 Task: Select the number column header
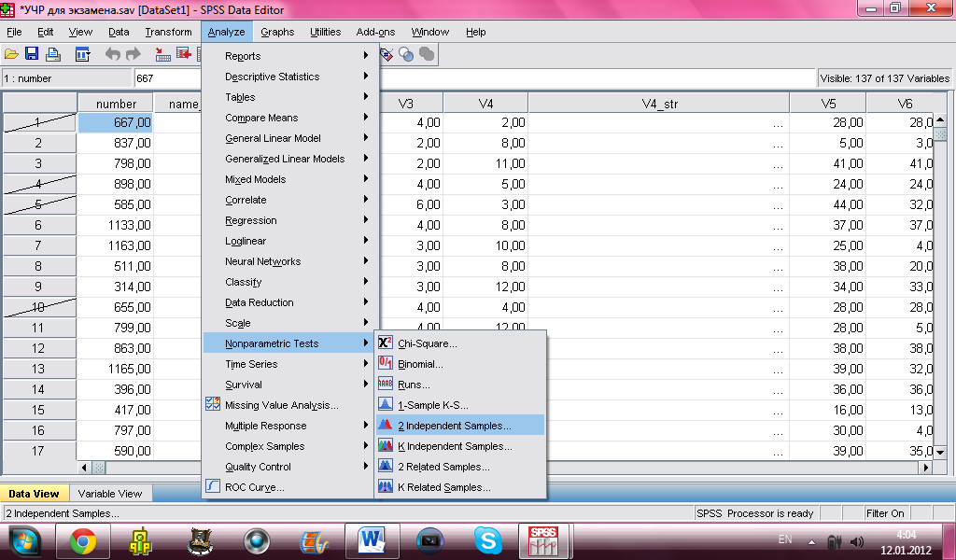[116, 104]
